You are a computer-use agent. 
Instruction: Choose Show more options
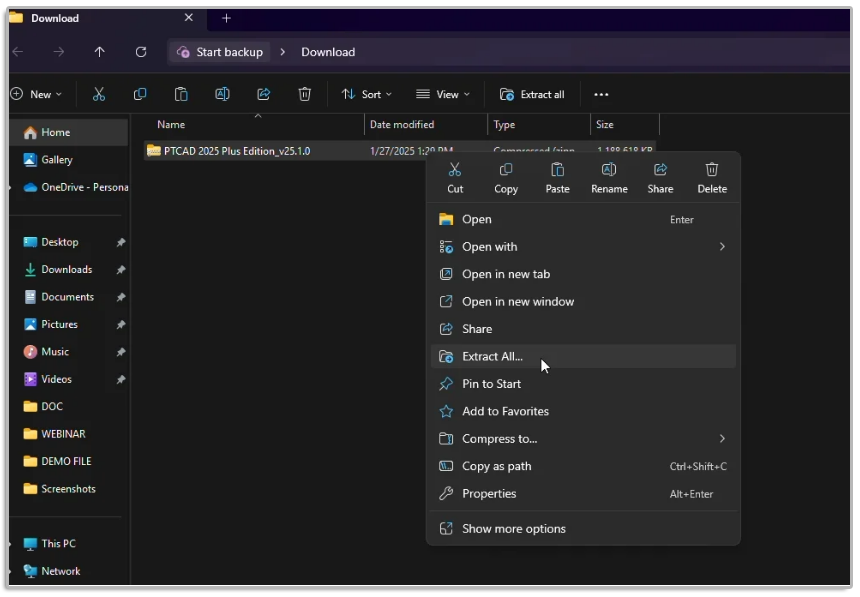click(583, 529)
